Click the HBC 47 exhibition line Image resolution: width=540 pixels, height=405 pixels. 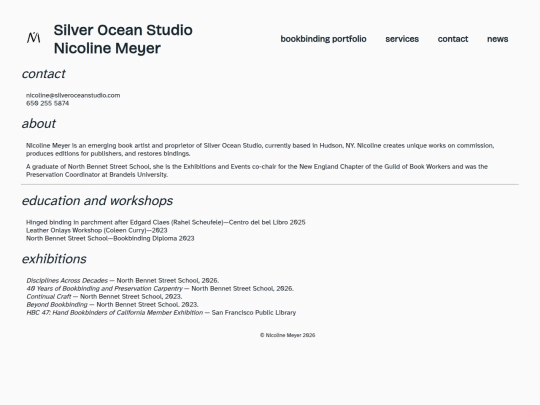tap(161, 312)
